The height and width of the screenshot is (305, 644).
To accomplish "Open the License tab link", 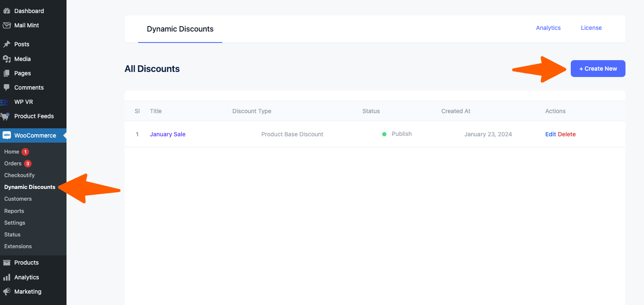I will tap(591, 28).
